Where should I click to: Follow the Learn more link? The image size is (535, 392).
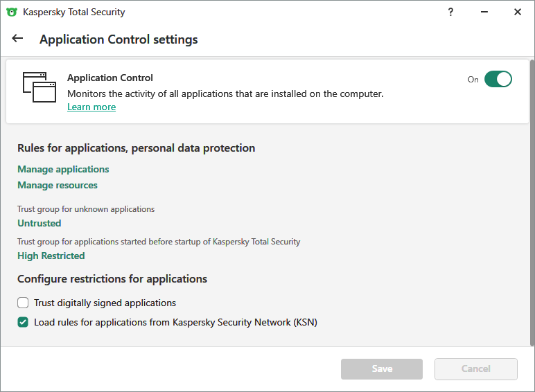pos(91,107)
